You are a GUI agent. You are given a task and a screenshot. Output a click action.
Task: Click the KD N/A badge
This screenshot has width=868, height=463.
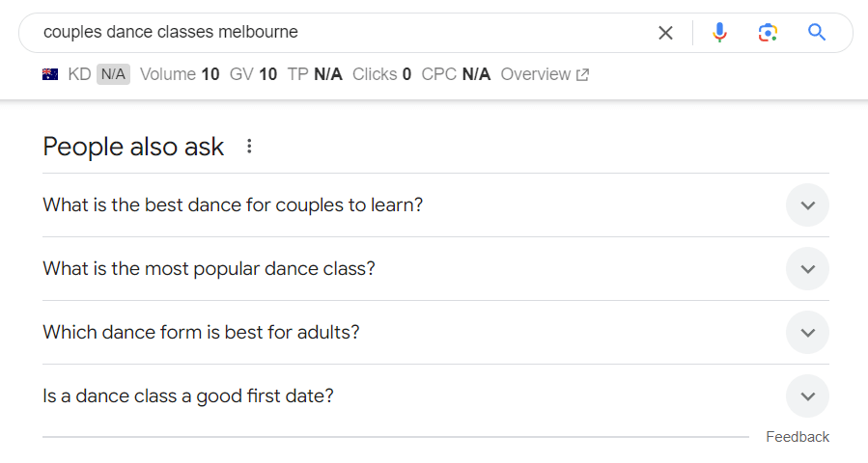pos(114,74)
